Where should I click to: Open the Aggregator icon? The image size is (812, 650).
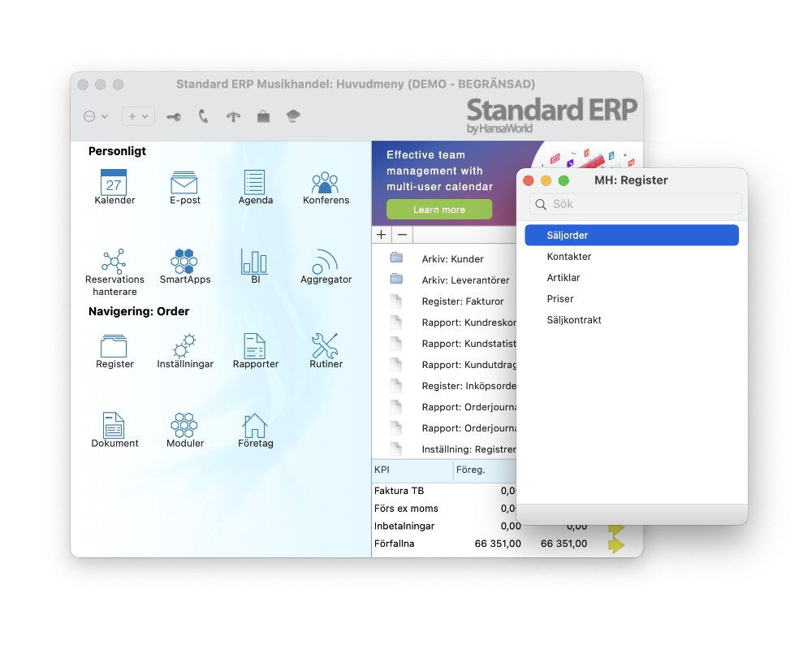326,262
